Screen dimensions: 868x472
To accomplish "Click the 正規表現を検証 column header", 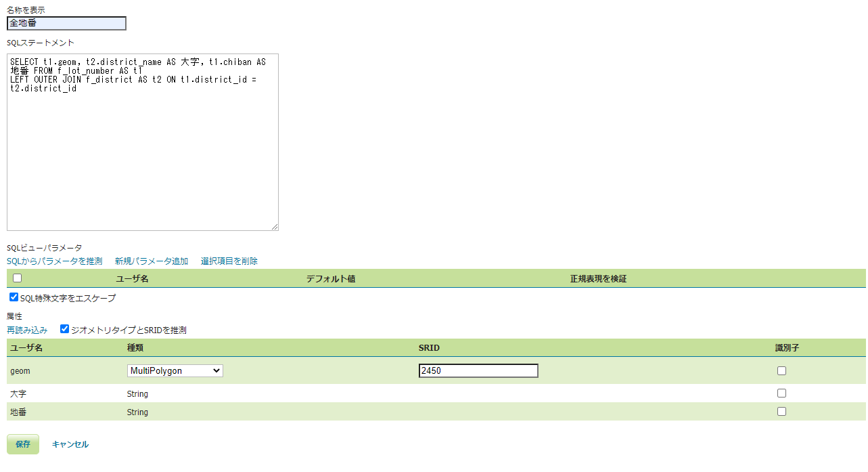I will pyautogui.click(x=598, y=278).
